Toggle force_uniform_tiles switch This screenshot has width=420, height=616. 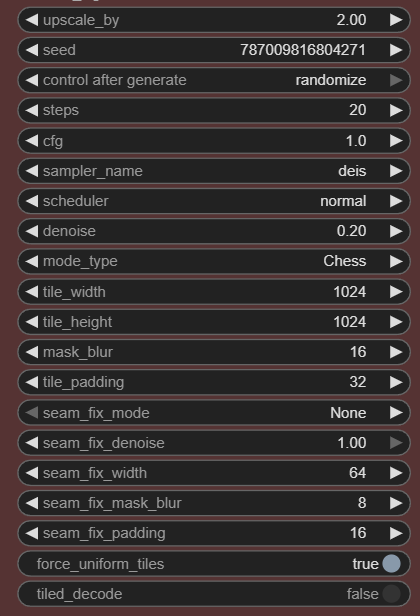click(x=391, y=564)
